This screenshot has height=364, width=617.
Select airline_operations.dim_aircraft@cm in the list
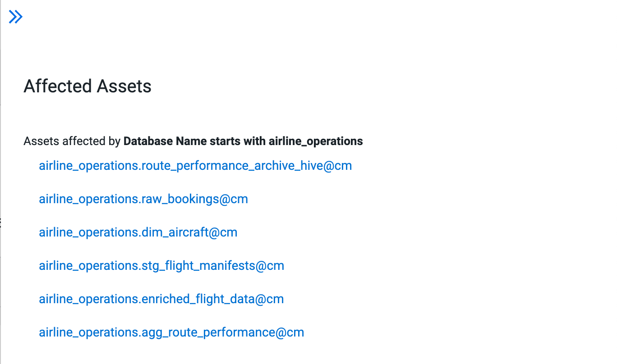pos(138,232)
